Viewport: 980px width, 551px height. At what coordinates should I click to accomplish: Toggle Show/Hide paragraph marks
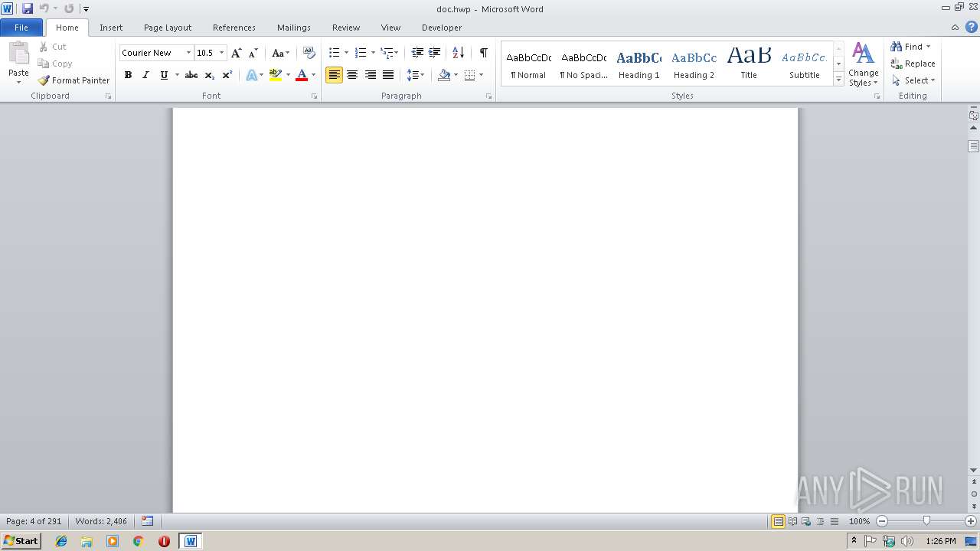(483, 53)
